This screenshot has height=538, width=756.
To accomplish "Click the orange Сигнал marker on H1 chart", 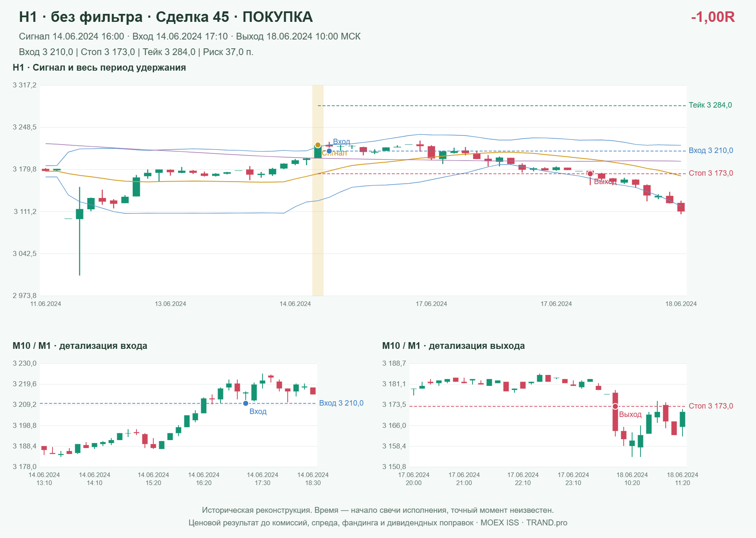I will pos(318,145).
